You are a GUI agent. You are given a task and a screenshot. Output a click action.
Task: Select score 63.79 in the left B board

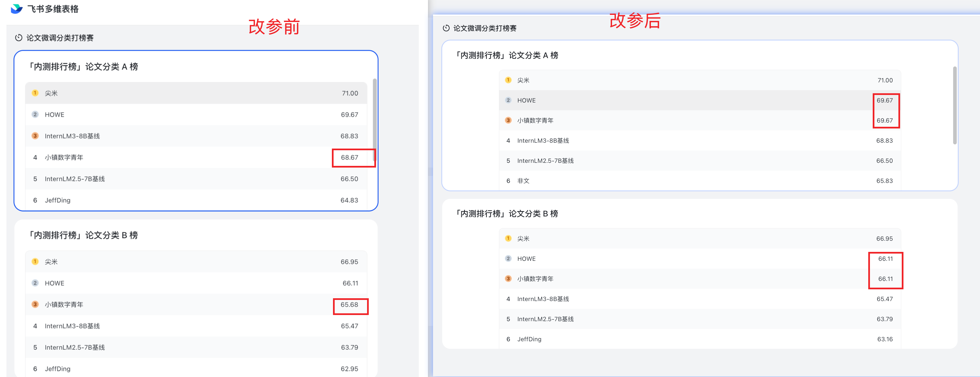[349, 347]
